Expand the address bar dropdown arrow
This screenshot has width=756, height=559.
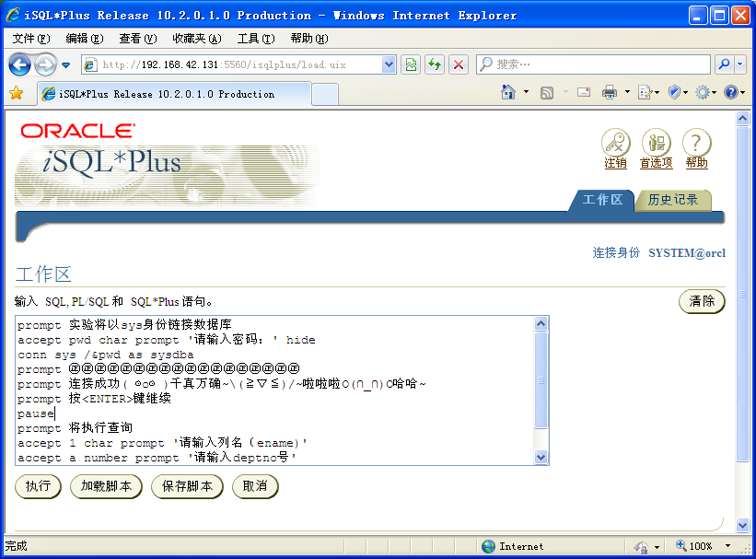(x=389, y=64)
